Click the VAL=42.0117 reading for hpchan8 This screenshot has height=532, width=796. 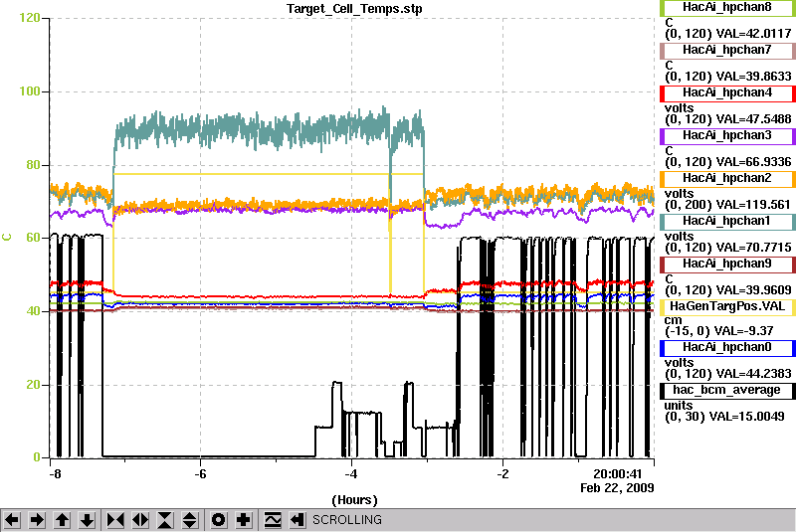[x=753, y=34]
